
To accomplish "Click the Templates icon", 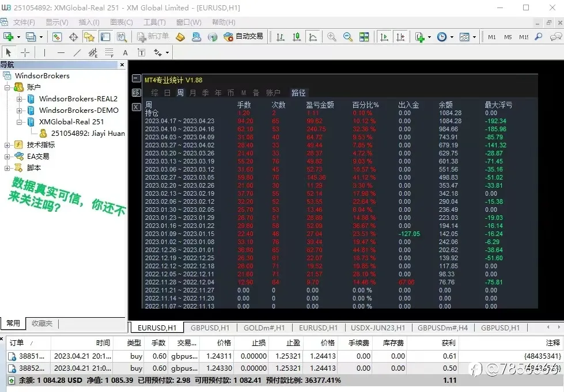I will click(x=464, y=37).
